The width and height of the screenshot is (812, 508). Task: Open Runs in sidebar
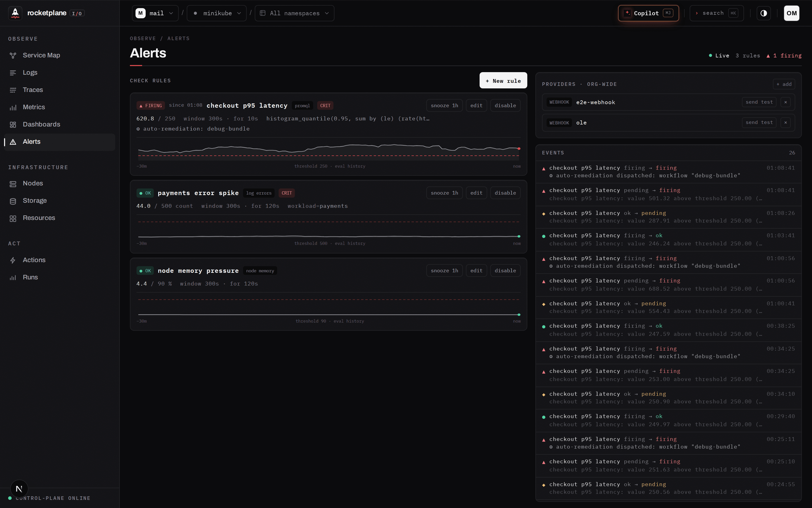coord(60,277)
